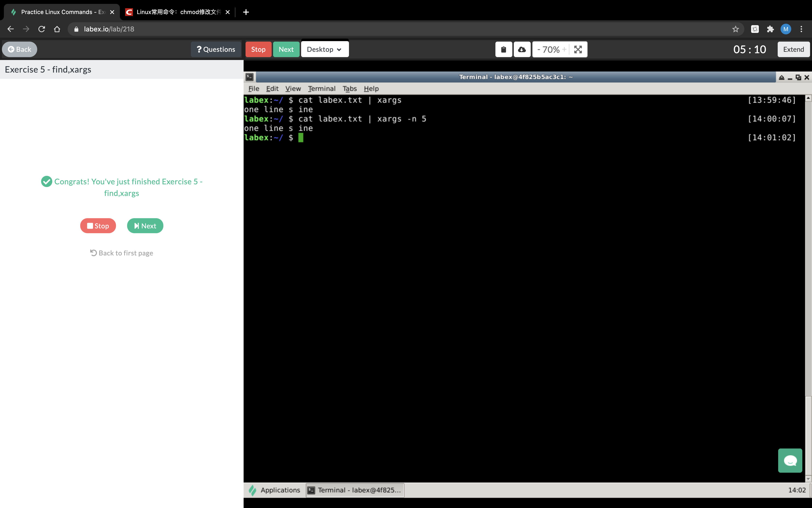812x508 pixels.
Task: Open the terminal File menu
Action: [x=254, y=89]
